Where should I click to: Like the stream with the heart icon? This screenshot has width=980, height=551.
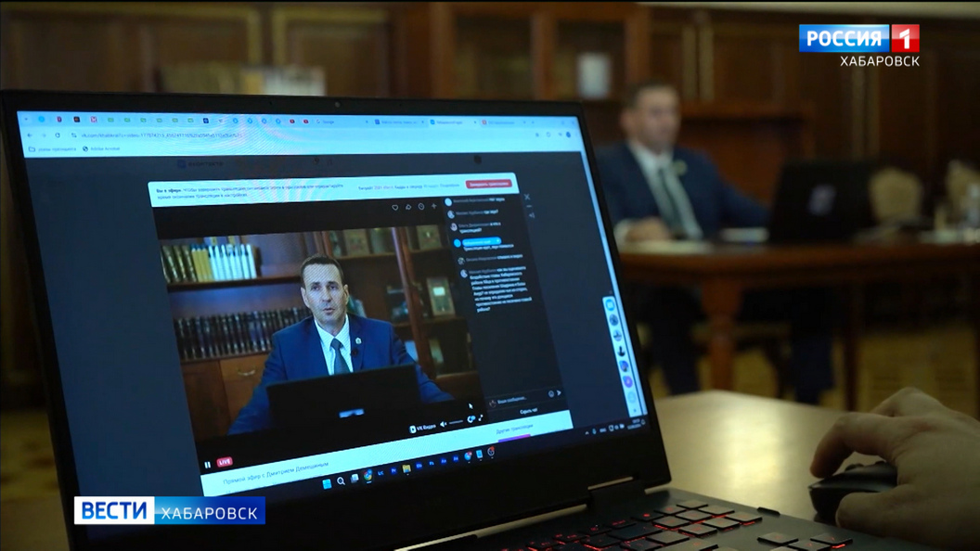coord(394,208)
